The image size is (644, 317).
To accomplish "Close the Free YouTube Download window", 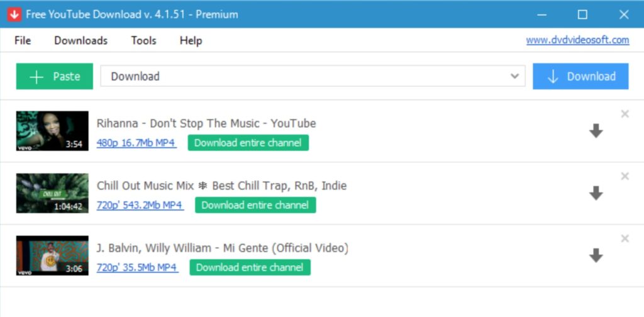I will [623, 15].
